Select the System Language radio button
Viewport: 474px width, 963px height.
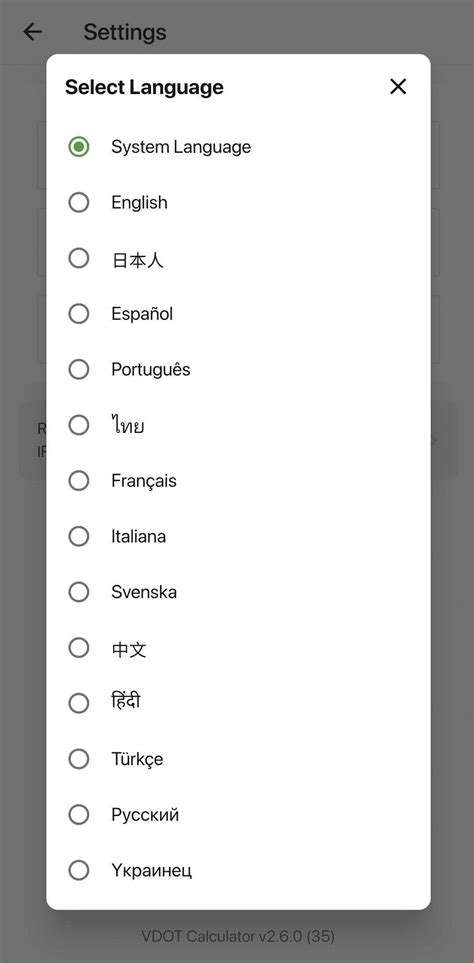(x=79, y=147)
